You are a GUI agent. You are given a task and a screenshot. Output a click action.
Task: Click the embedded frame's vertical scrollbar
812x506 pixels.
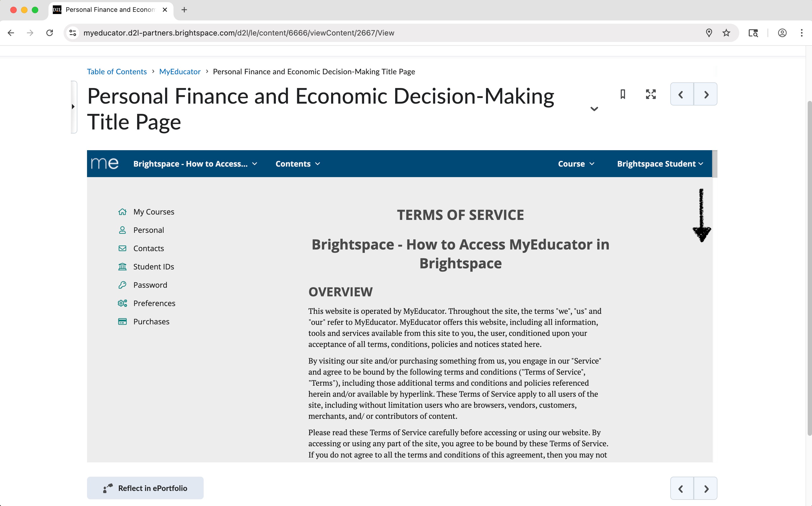714,164
